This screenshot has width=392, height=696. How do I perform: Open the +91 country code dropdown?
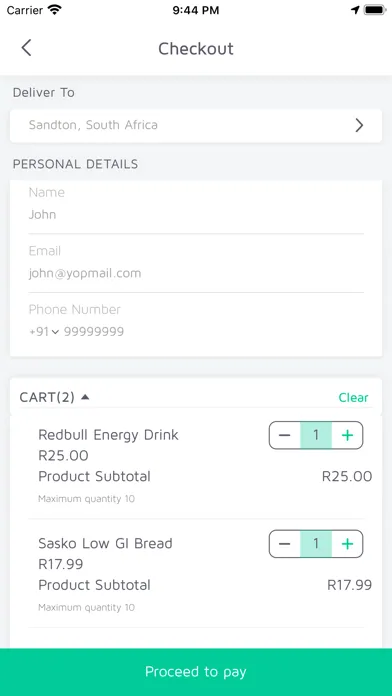(44, 332)
